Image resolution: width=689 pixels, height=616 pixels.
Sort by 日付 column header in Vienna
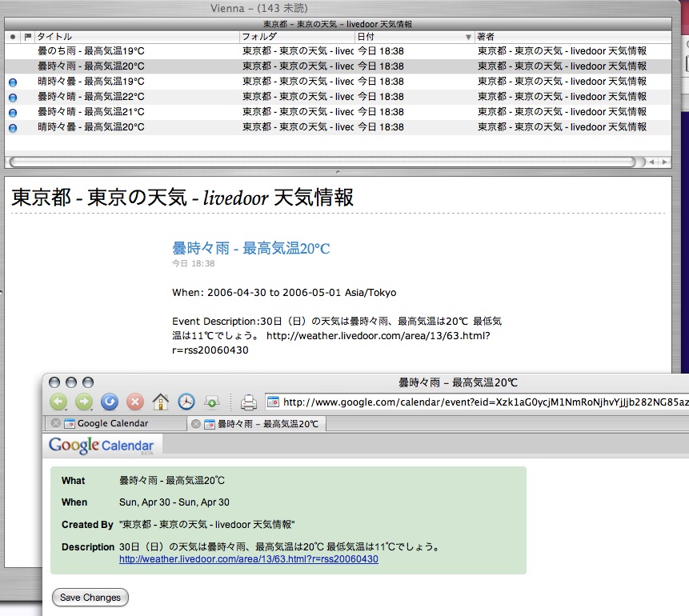click(414, 37)
